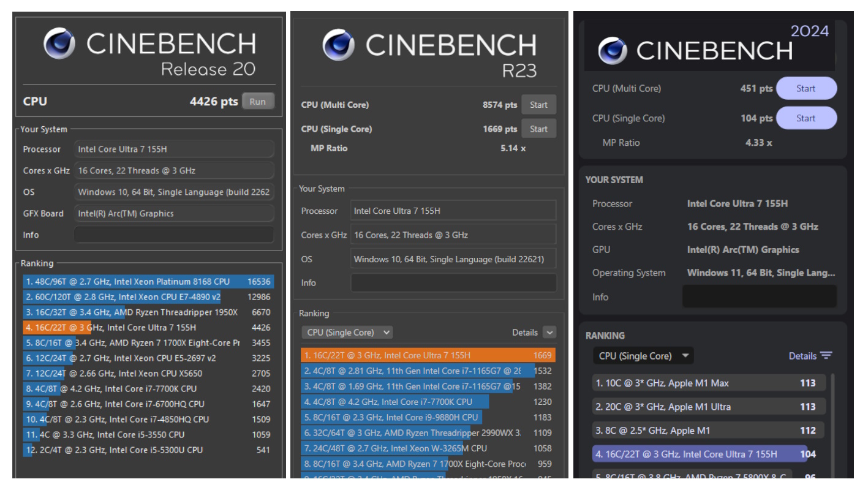This screenshot has height=490, width=868.
Task: Select R20 ranking row Core i7-4850HQ
Action: tap(148, 420)
